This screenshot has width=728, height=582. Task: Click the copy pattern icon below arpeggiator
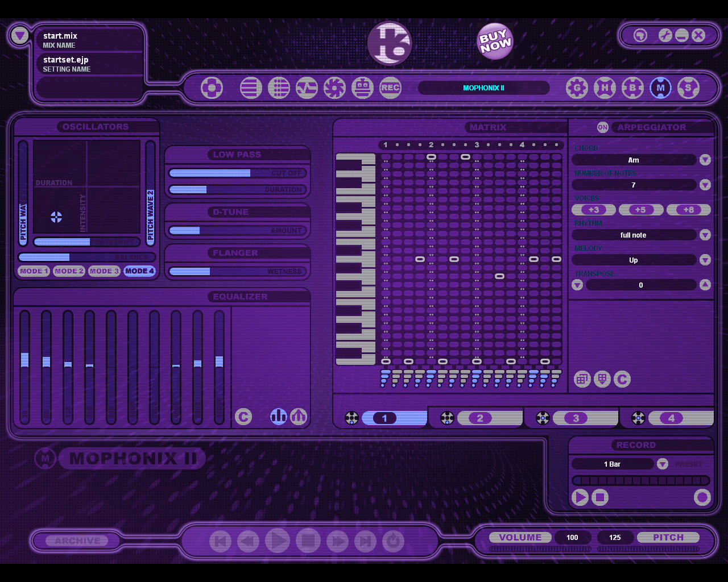(582, 379)
